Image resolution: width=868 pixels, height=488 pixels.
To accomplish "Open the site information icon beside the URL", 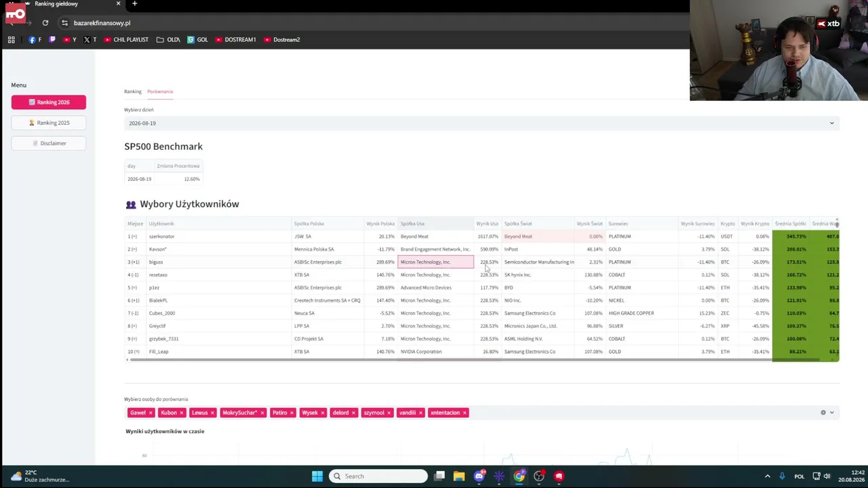I will click(x=64, y=23).
